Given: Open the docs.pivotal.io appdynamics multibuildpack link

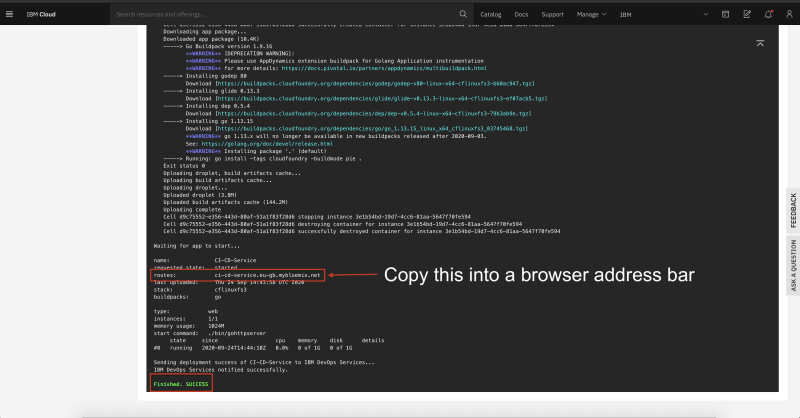Looking at the screenshot, I should (x=384, y=68).
